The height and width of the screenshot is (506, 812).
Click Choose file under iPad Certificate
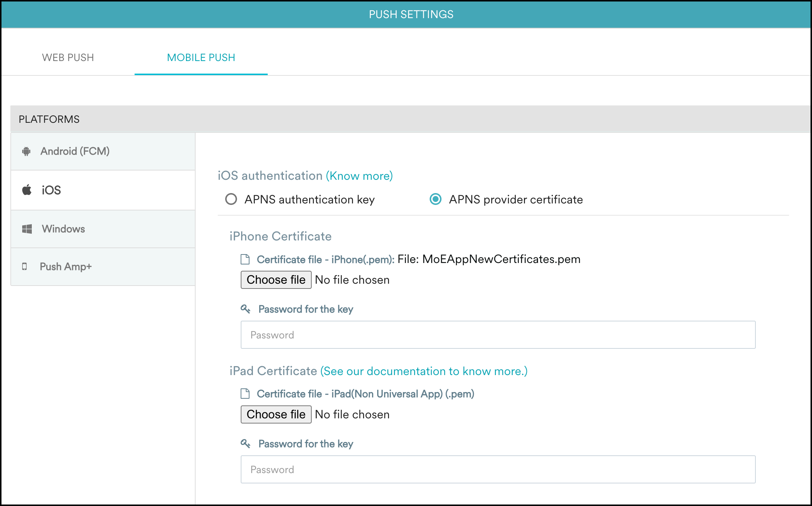point(276,414)
